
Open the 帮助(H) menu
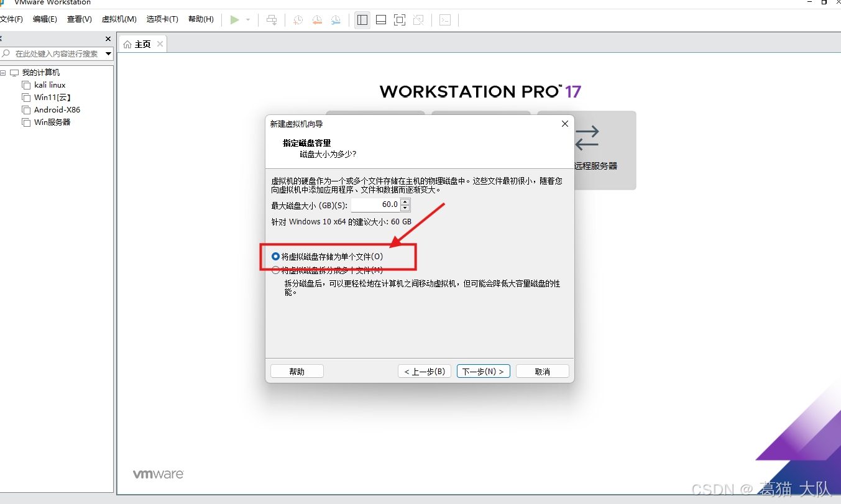(x=201, y=19)
